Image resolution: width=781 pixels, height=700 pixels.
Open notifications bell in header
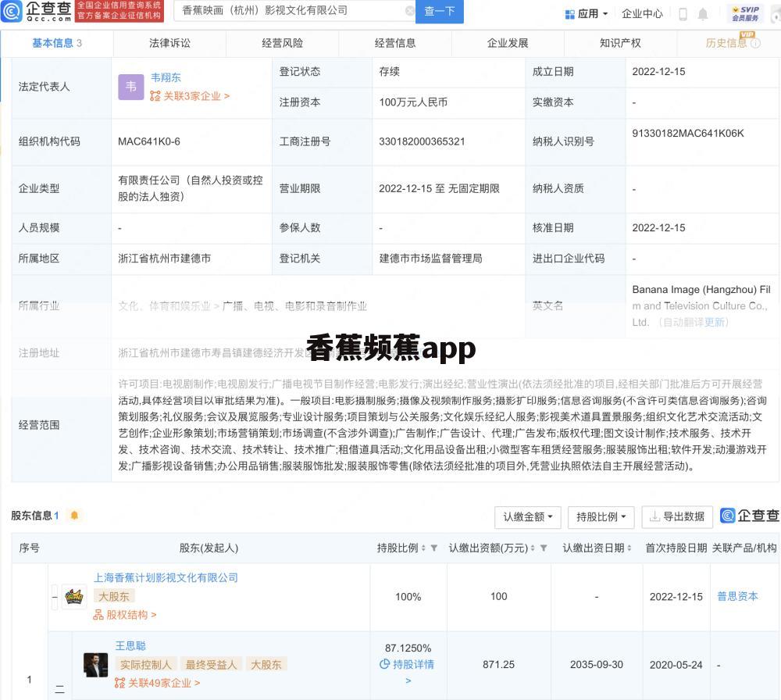[x=703, y=14]
